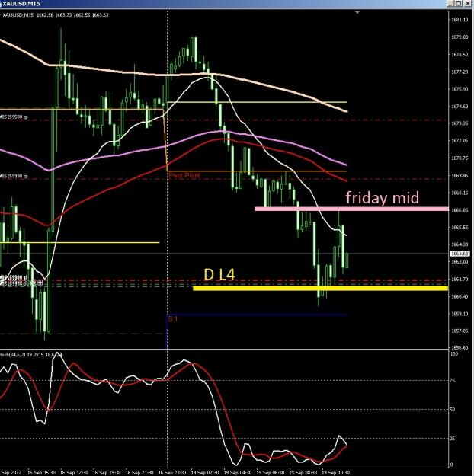The image size is (474, 476).
Task: Click the stochastic 25 level value
Action: (453, 439)
